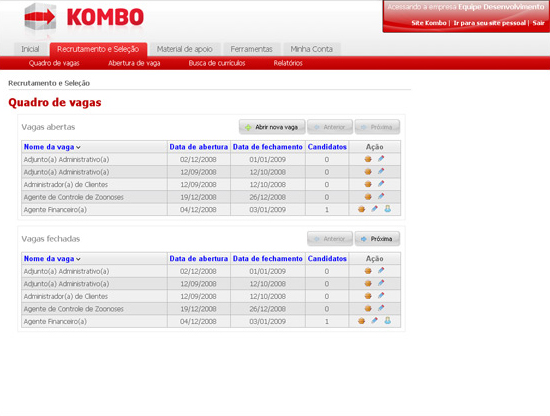Click the candidates person icon for Agente Financeiro(a) in Vagas fechadas
This screenshot has width=550, height=416.
click(387, 321)
